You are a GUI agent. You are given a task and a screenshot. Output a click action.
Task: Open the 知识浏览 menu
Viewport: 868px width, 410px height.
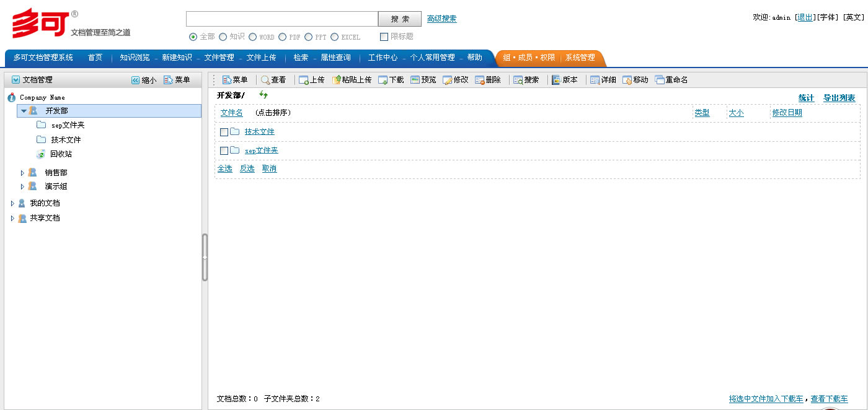pyautogui.click(x=133, y=58)
